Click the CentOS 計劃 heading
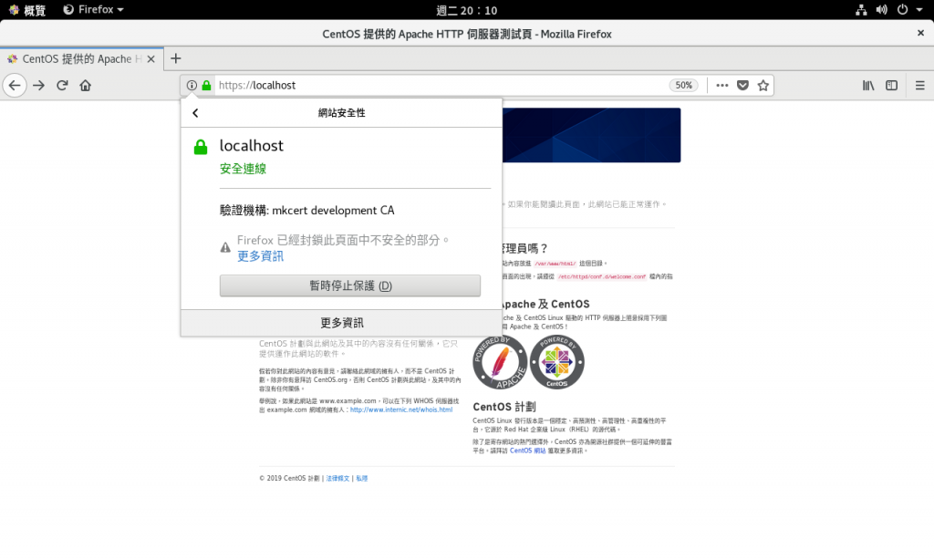Screen dimensions: 934x560 tap(503, 407)
